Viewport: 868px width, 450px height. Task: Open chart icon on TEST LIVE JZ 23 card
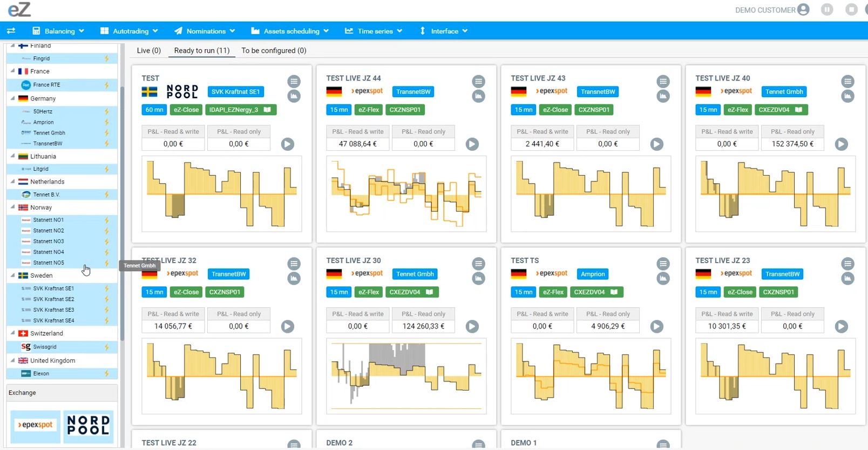point(847,278)
